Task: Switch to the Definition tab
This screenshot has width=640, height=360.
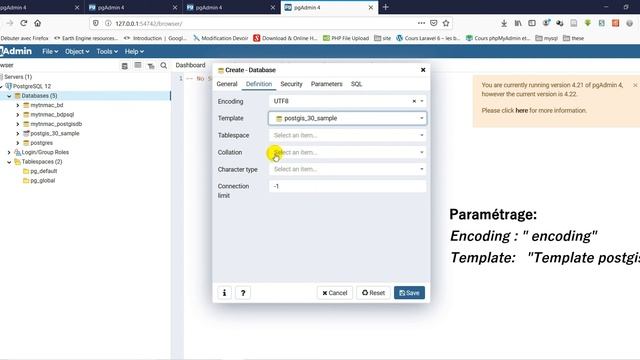Action: (259, 84)
